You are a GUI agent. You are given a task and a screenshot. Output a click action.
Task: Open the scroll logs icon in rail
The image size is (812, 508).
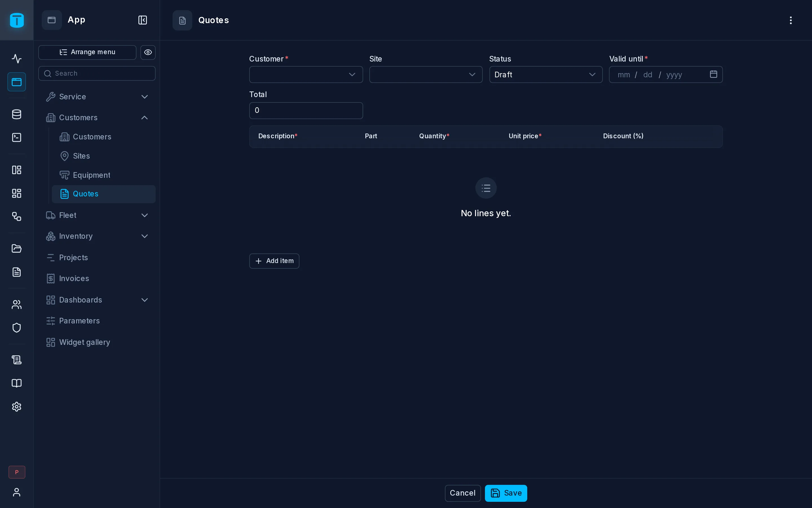17,360
